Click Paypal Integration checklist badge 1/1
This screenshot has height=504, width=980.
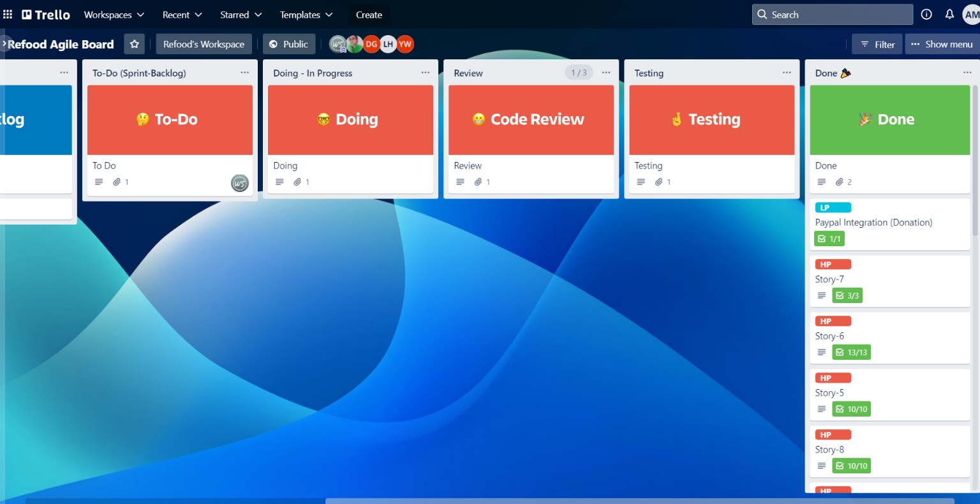[x=829, y=239]
